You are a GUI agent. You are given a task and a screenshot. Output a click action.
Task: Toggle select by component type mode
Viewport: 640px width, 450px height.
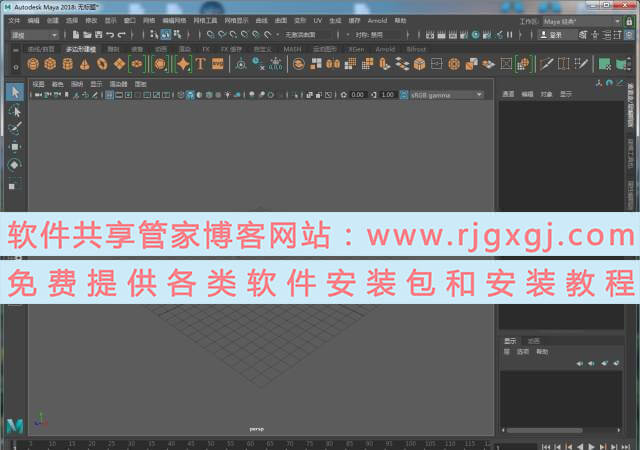click(x=177, y=35)
